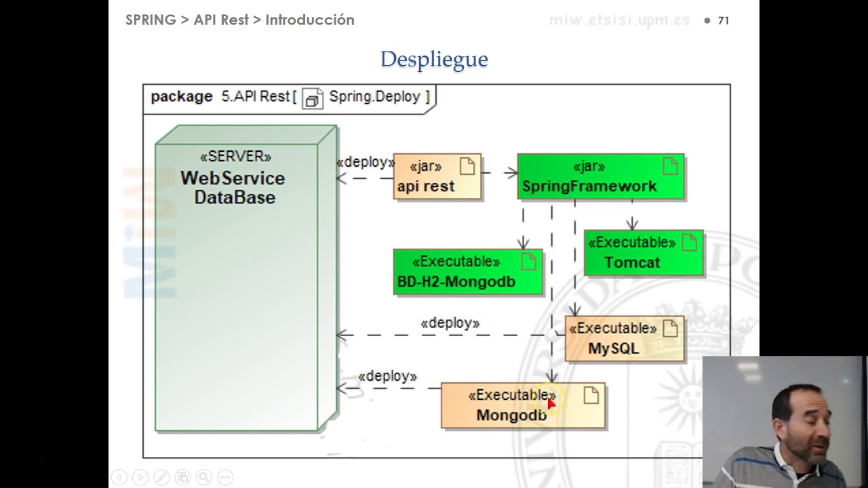868x488 pixels.
Task: Click the artifact icon on Tomcat
Action: coord(689,243)
